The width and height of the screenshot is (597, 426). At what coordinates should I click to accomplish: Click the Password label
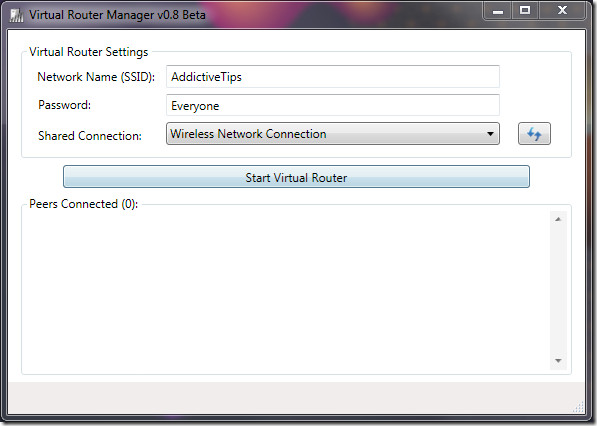point(64,105)
